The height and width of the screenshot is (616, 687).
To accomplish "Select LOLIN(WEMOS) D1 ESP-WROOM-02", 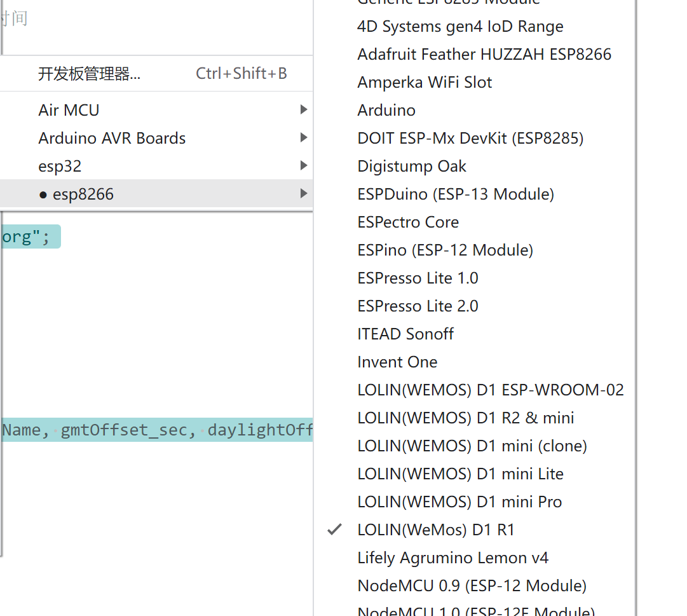I will click(x=475, y=390).
